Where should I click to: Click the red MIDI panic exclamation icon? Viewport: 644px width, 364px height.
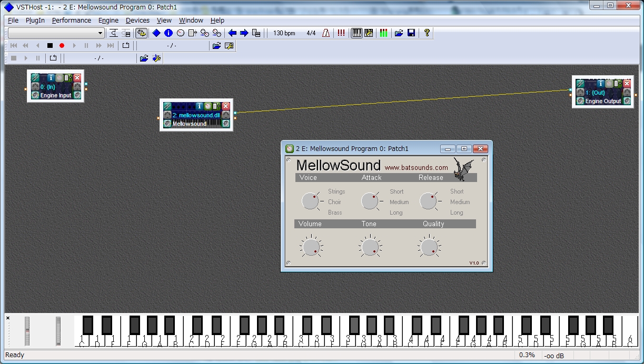[x=341, y=33]
